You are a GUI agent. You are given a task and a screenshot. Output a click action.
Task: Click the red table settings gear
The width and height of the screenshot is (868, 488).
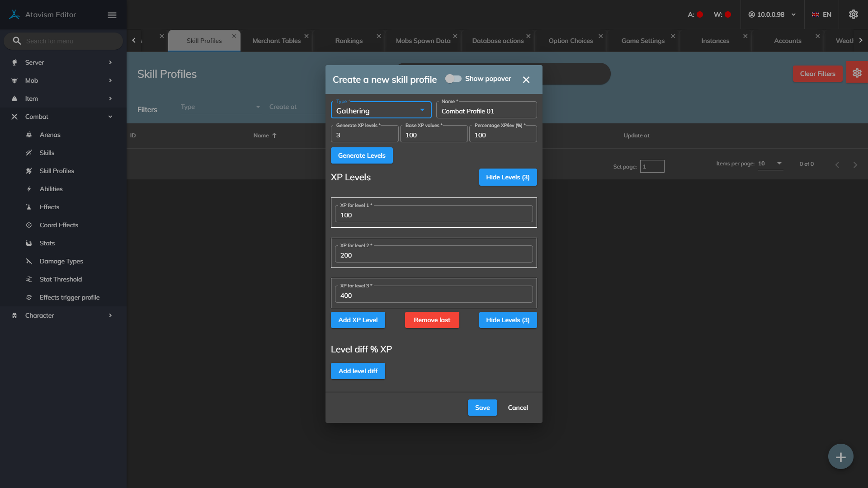(x=857, y=73)
